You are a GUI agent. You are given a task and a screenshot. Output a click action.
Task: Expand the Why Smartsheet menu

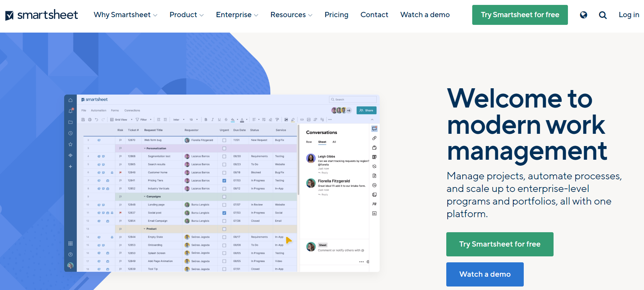[126, 15]
